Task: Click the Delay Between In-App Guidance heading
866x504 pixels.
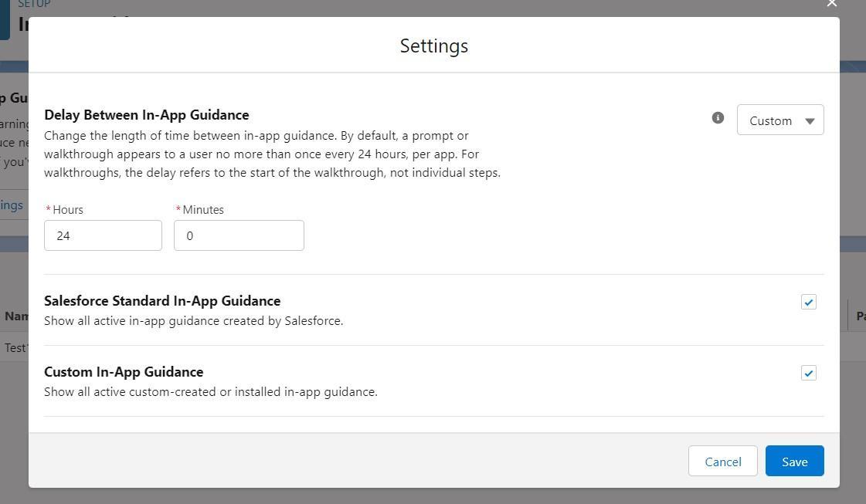Action: pos(147,115)
